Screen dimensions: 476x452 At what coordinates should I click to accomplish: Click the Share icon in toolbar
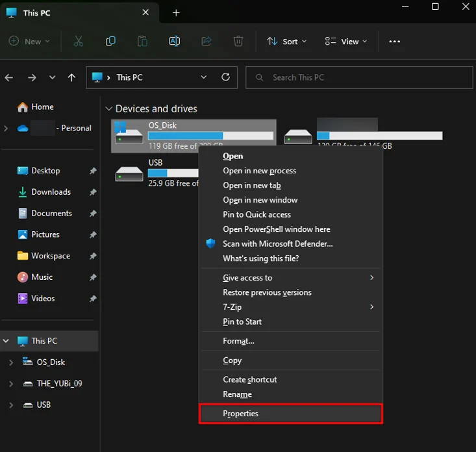pos(207,42)
